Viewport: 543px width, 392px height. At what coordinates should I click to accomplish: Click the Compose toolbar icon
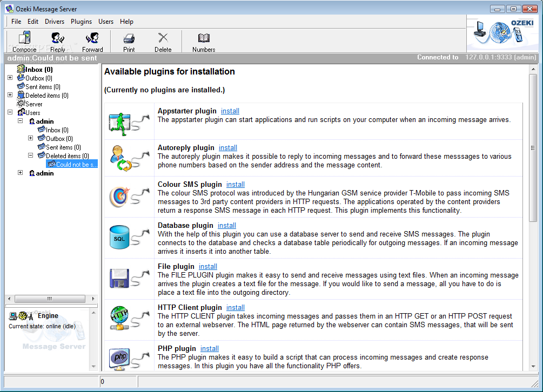[x=24, y=38]
